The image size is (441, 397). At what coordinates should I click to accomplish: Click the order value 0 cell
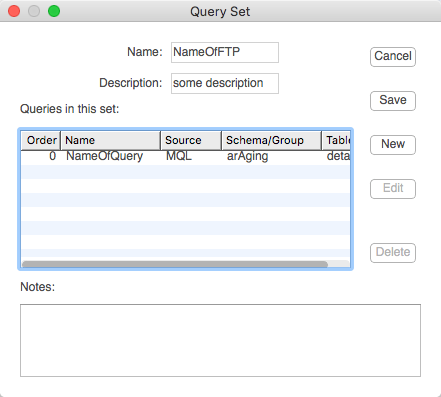(x=52, y=156)
